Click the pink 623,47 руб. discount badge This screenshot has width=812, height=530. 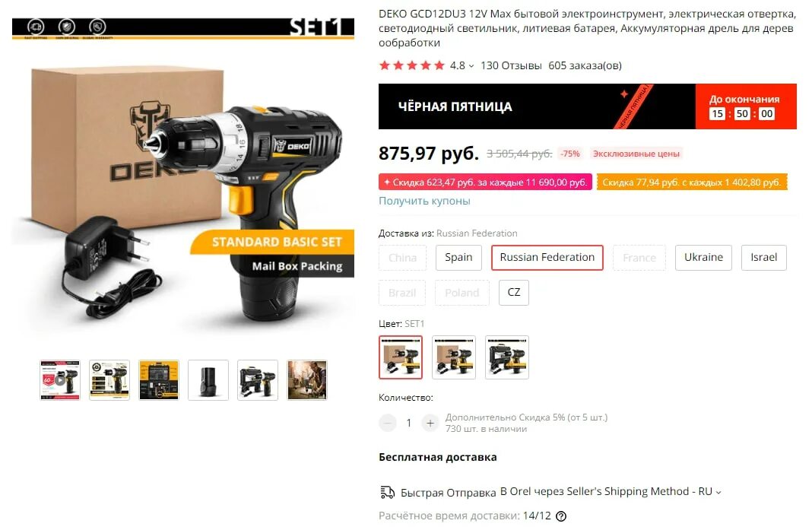tap(485, 182)
